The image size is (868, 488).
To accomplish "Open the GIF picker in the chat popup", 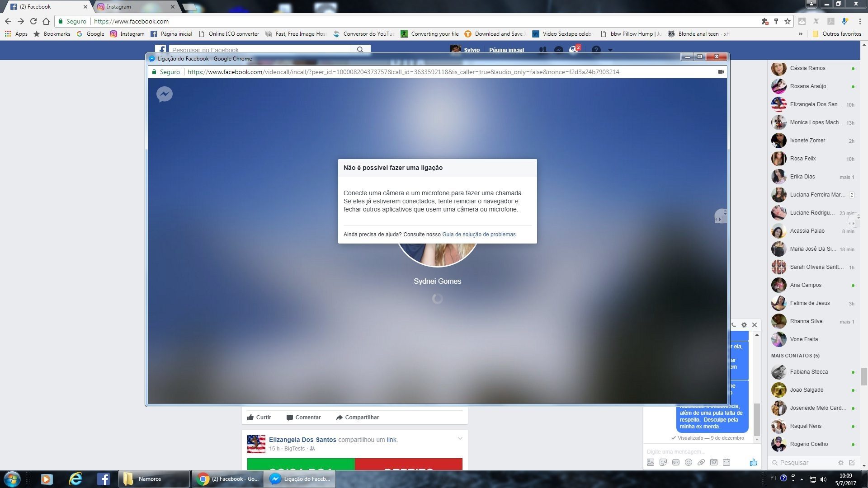I will pos(676,462).
